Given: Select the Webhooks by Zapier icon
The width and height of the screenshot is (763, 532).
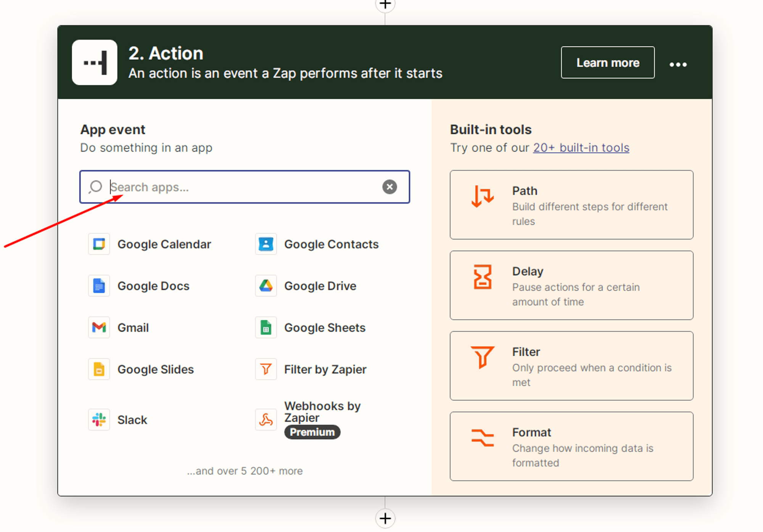Looking at the screenshot, I should click(266, 420).
